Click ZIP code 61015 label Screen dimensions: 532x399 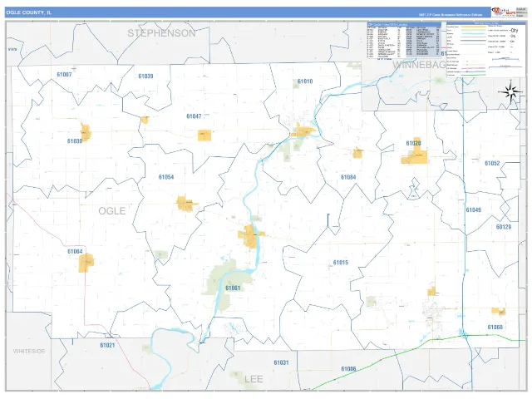click(341, 263)
